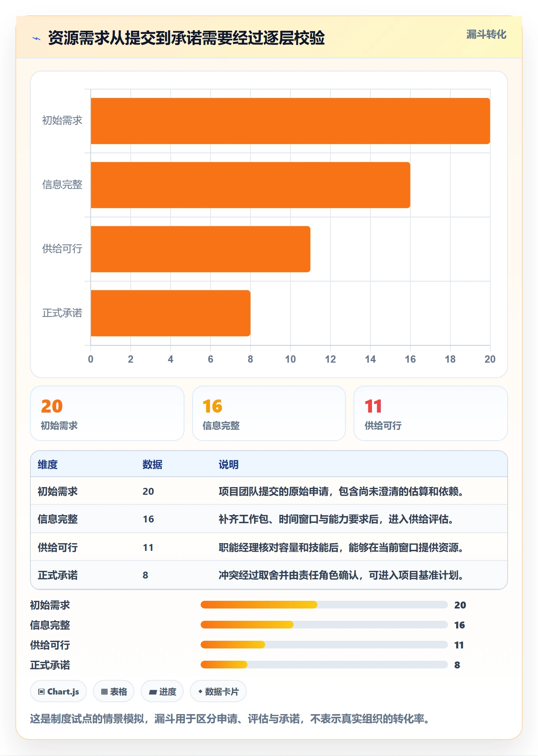Click the 进度 tag chip

click(162, 691)
